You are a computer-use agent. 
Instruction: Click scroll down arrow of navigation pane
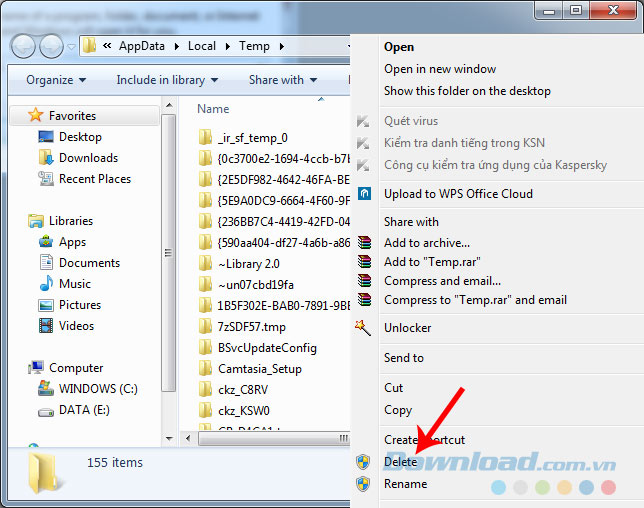click(x=169, y=439)
